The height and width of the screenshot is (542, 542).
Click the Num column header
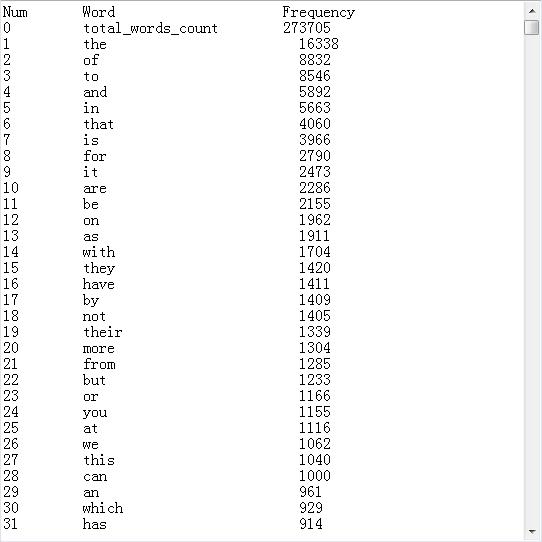[x=15, y=12]
